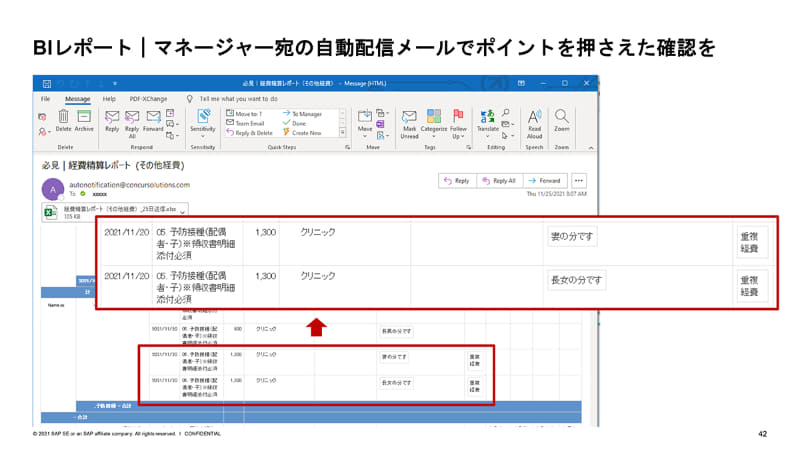Open the Tags group dialog launcher
The height and width of the screenshot is (450, 800).
[x=468, y=147]
